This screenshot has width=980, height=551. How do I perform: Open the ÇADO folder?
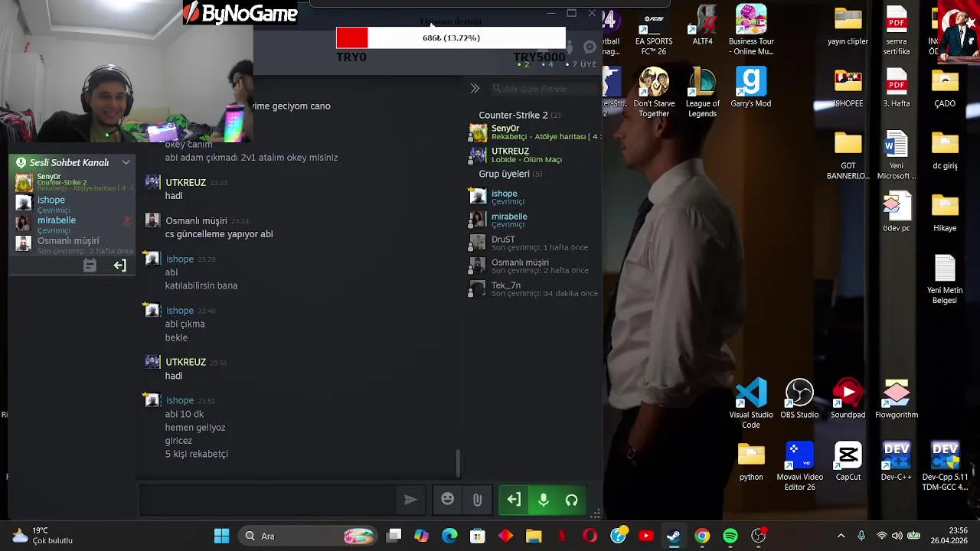(945, 87)
